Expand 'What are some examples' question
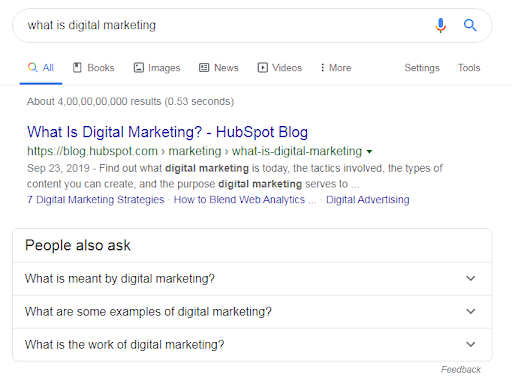 252,312
